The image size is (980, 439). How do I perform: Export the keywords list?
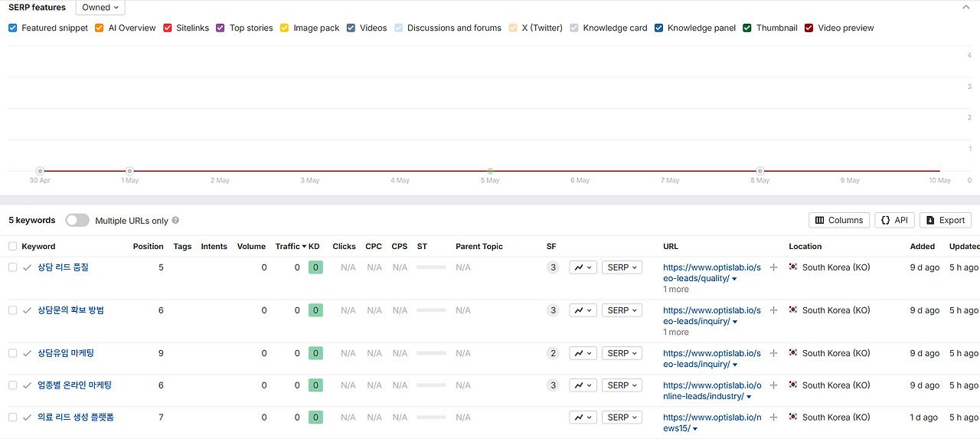946,220
